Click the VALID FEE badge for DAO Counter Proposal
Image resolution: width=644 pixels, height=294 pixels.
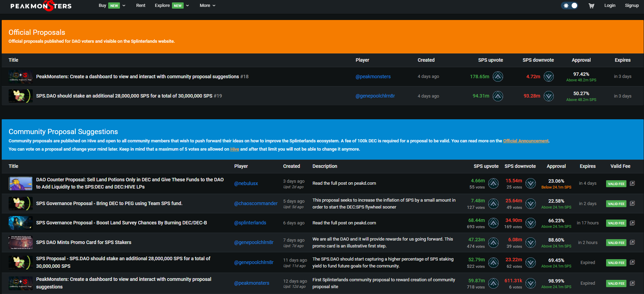pyautogui.click(x=616, y=184)
